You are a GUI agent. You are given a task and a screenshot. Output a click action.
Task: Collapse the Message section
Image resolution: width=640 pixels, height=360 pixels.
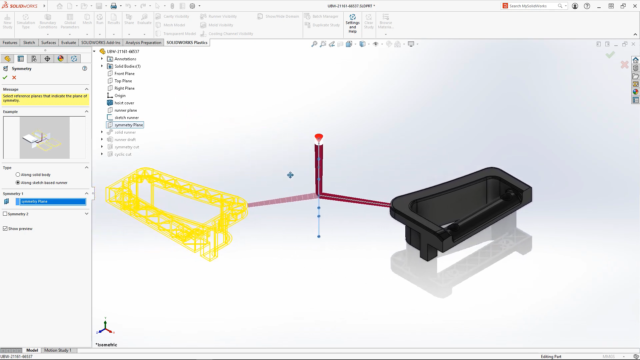[x=87, y=89]
